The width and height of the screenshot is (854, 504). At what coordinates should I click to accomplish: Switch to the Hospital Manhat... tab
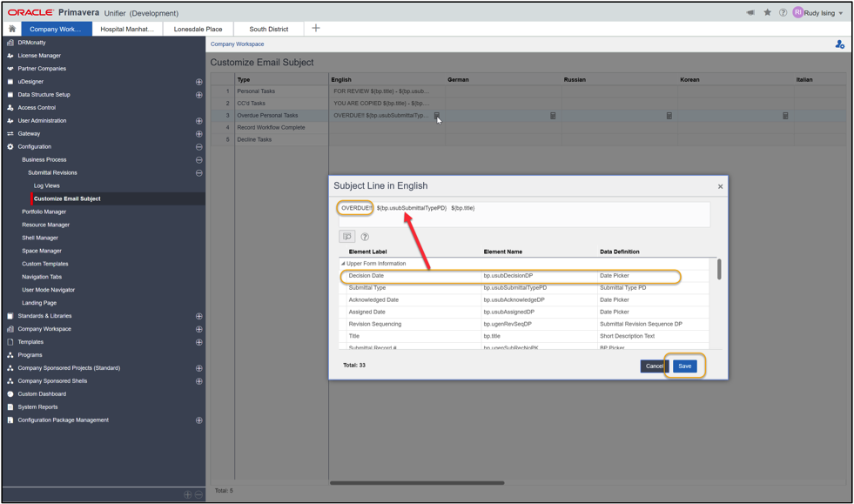click(x=127, y=29)
